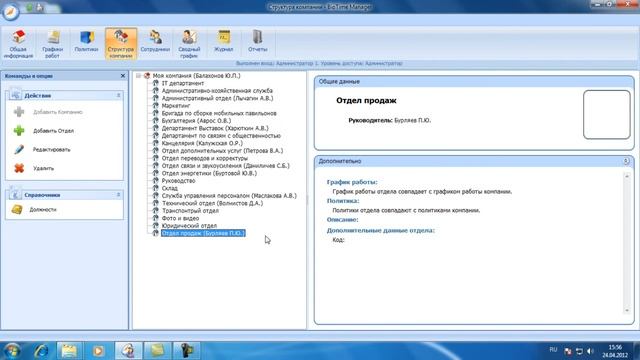Click the Редактировать action
The width and height of the screenshot is (640, 360).
pos(51,149)
